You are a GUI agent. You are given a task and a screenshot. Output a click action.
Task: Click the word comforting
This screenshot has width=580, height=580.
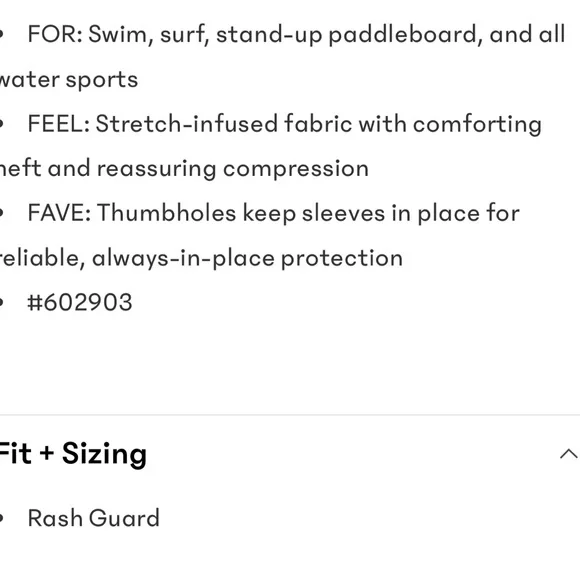[477, 125]
